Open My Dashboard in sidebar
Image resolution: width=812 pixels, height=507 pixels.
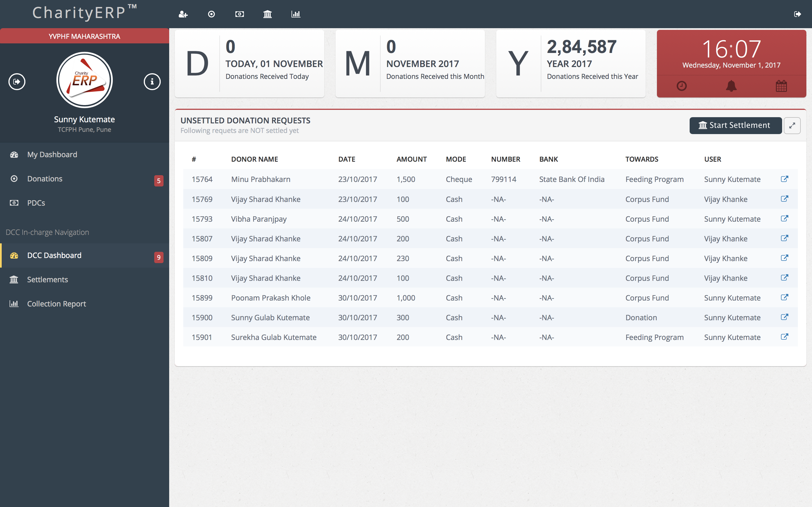coord(52,155)
